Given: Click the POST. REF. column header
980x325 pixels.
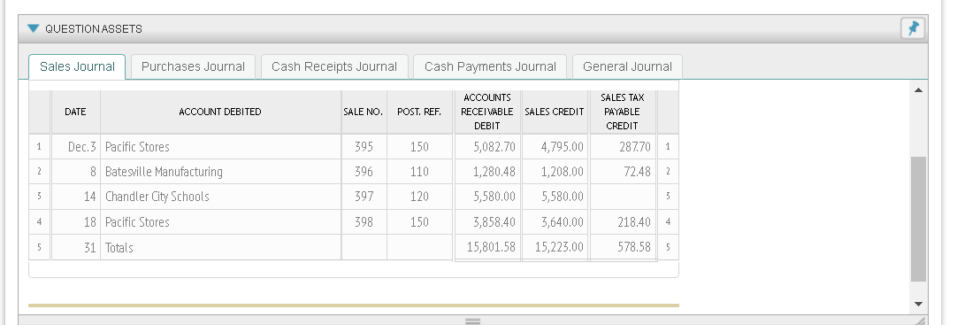Looking at the screenshot, I should point(419,112).
